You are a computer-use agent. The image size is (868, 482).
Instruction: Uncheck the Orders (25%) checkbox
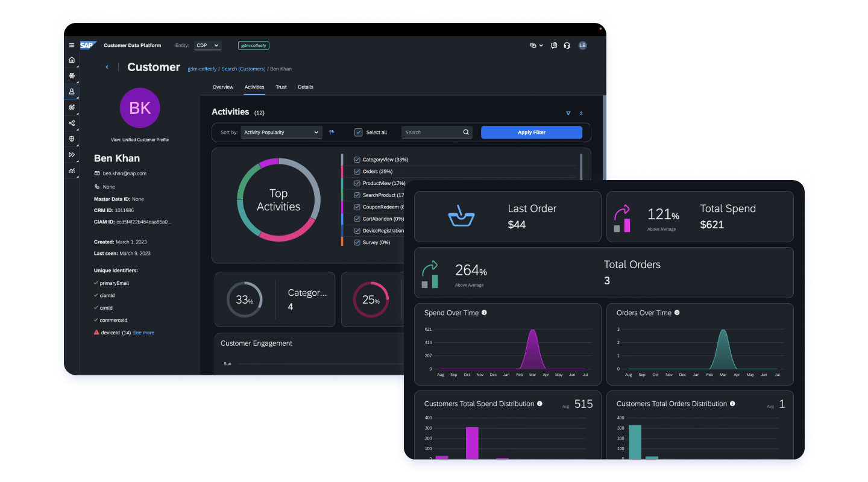(357, 172)
